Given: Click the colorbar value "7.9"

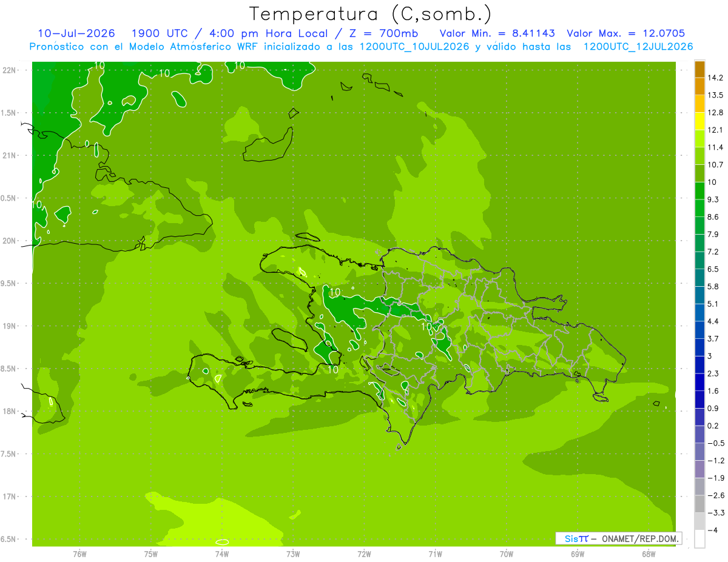Looking at the screenshot, I should click(713, 234).
